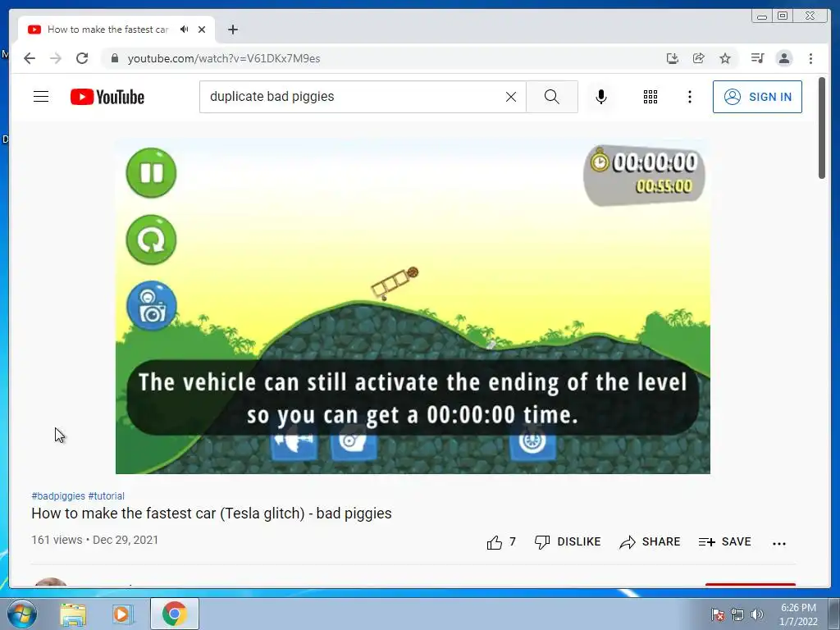Launch Windows Media Player from taskbar
The width and height of the screenshot is (840, 630).
(x=121, y=614)
